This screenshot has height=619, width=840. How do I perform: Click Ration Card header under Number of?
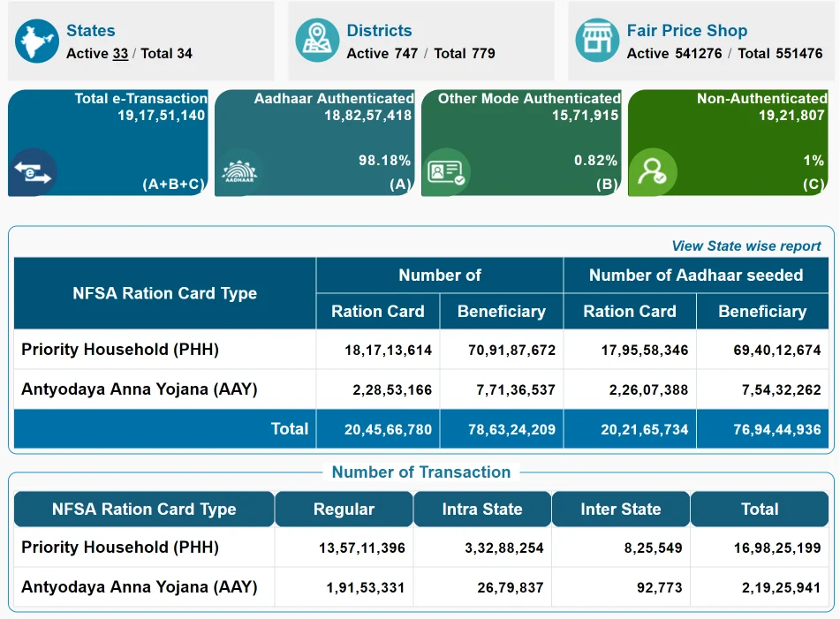pyautogui.click(x=378, y=311)
